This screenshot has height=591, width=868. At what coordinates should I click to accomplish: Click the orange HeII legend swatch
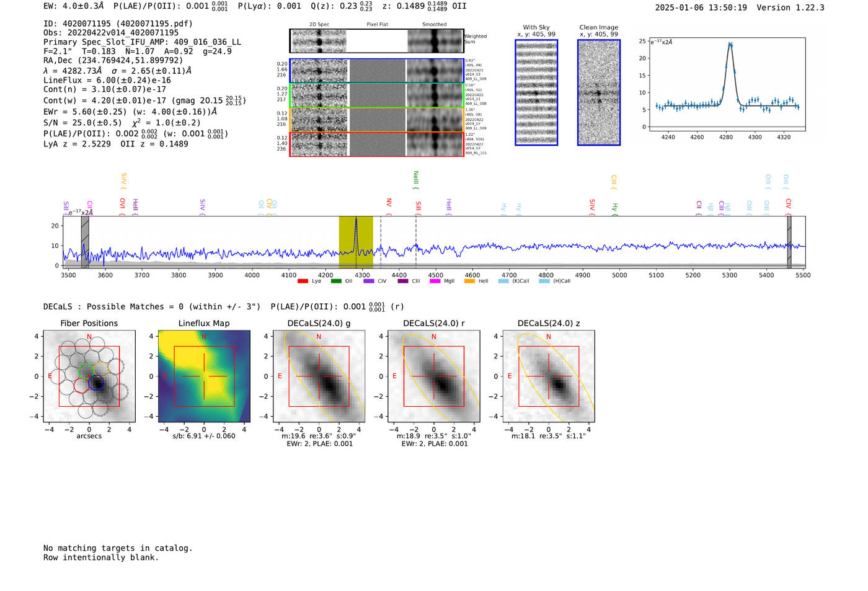[x=469, y=281]
